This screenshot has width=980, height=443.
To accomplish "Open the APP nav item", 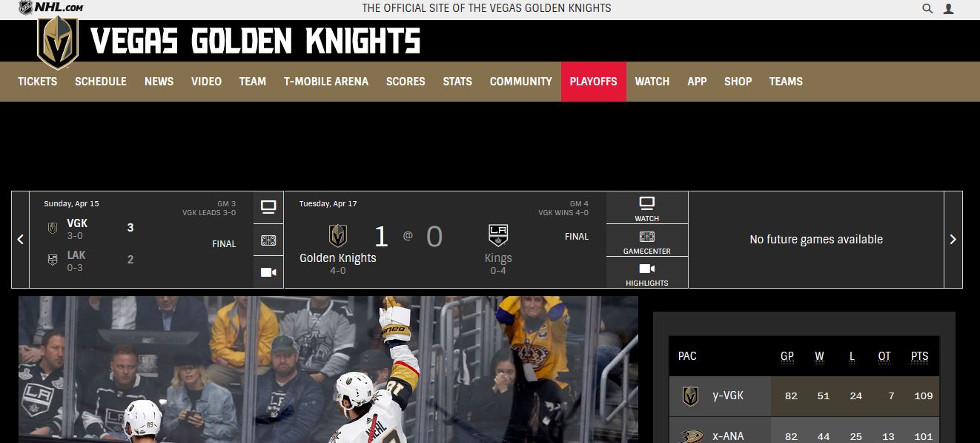I will click(x=697, y=82).
